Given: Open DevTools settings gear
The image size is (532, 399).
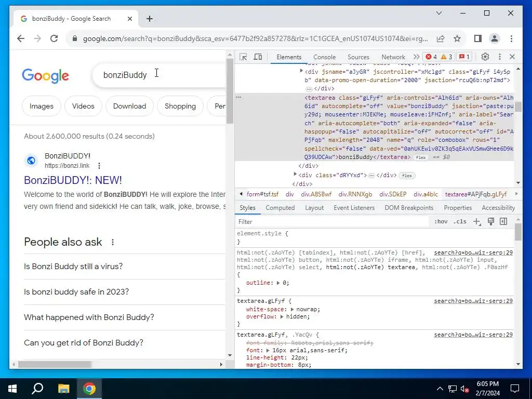Looking at the screenshot, I should click(485, 57).
